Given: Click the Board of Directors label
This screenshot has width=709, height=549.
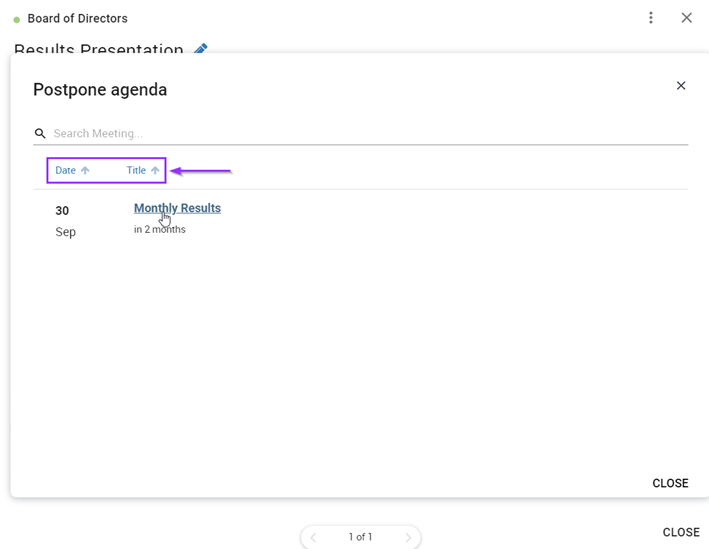Looking at the screenshot, I should point(77,19).
